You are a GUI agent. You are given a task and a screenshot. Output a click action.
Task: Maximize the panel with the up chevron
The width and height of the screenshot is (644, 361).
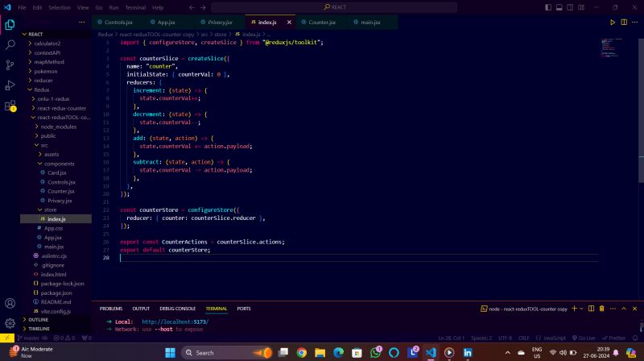(x=623, y=309)
